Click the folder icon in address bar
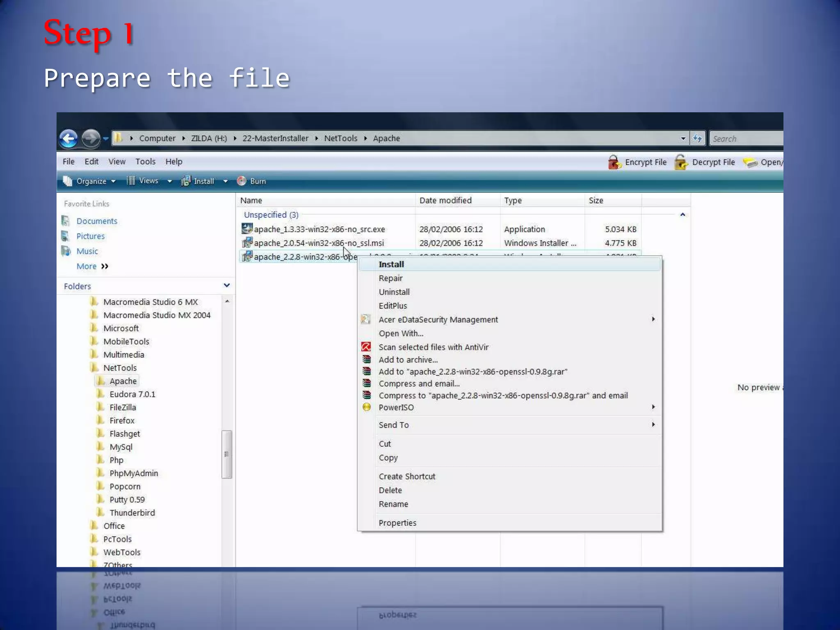 click(118, 138)
